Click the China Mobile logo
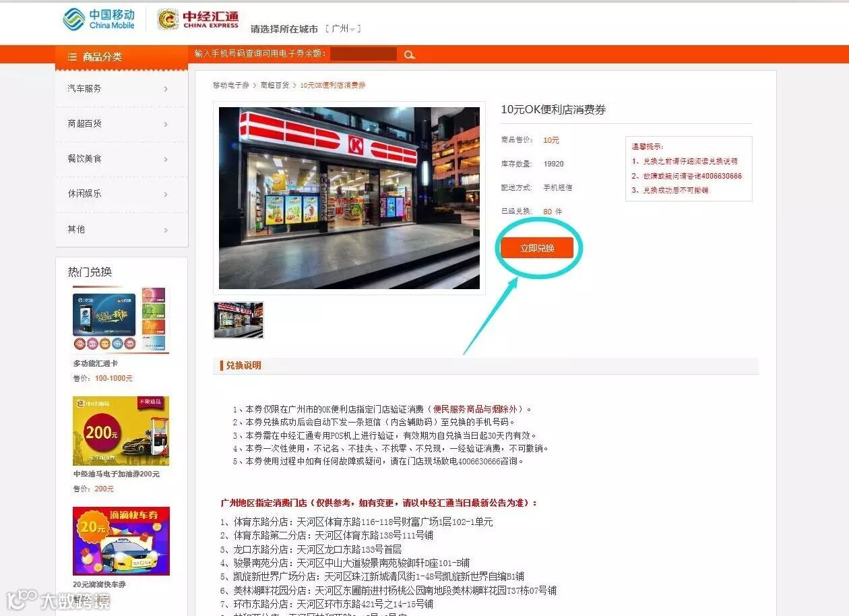The height and width of the screenshot is (616, 849). coord(99,19)
